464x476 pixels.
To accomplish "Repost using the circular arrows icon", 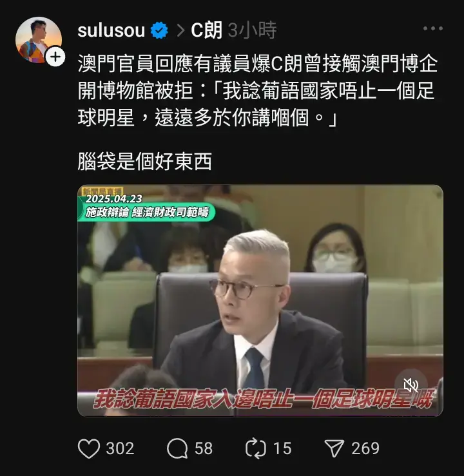I will 256,448.
